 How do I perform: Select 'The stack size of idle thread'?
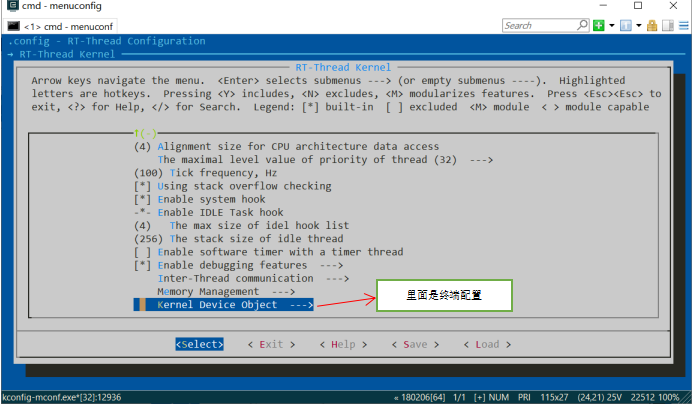(x=239, y=239)
